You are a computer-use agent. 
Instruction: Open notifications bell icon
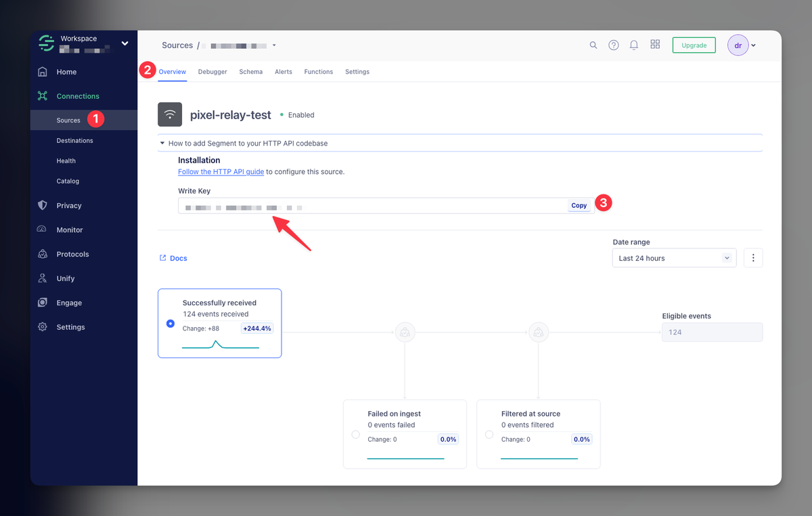(x=634, y=45)
